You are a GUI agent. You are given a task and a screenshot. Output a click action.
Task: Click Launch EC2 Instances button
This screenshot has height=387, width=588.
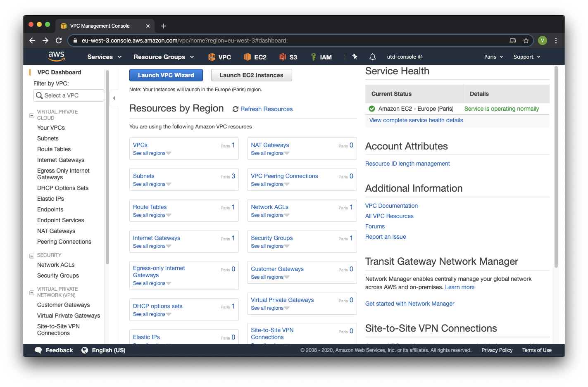[251, 75]
